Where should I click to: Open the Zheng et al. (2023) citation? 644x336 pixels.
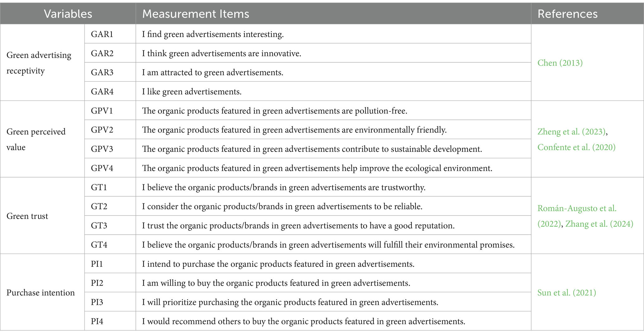(x=572, y=132)
